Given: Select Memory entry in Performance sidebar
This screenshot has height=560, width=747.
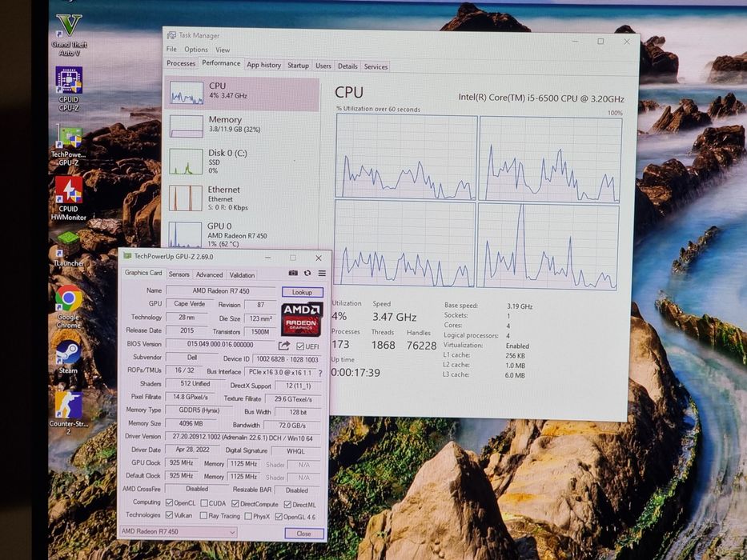Looking at the screenshot, I should click(242, 126).
